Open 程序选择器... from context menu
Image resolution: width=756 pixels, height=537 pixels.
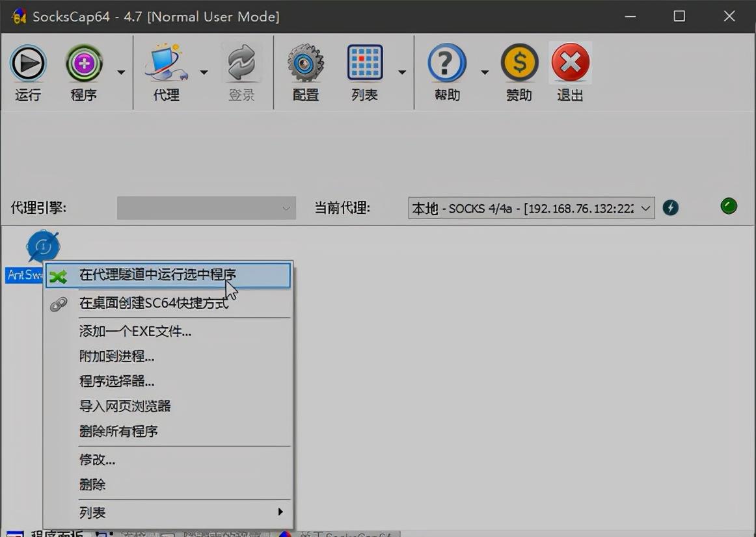coord(168,382)
